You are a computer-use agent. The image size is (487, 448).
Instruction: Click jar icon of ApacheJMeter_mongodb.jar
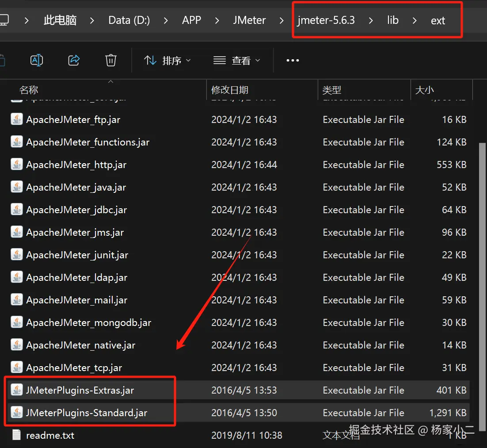point(17,322)
